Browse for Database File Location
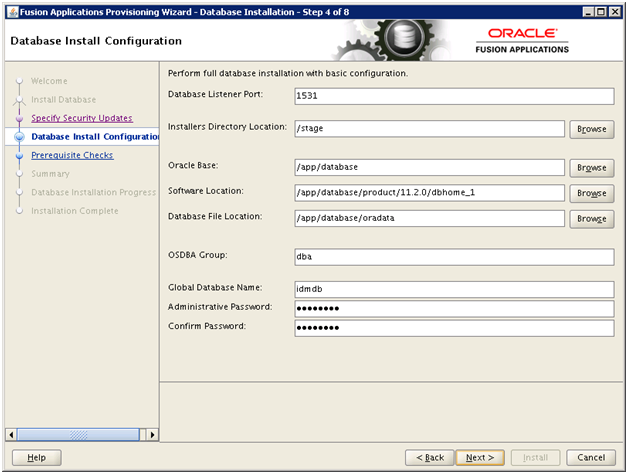 click(x=592, y=219)
